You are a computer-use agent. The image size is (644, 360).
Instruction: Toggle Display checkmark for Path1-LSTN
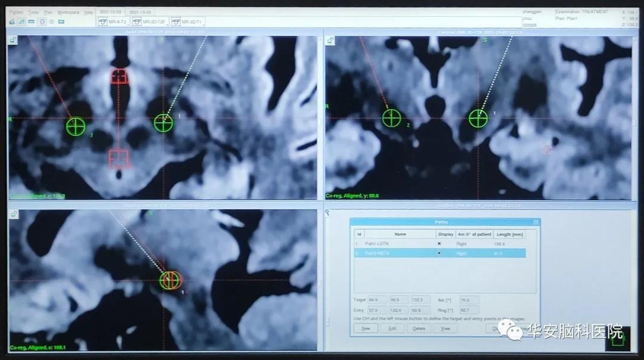click(x=439, y=244)
